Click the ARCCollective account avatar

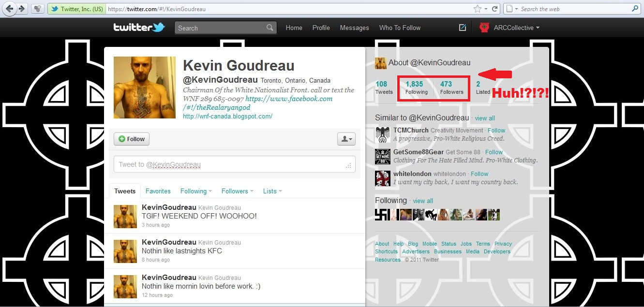click(x=484, y=28)
